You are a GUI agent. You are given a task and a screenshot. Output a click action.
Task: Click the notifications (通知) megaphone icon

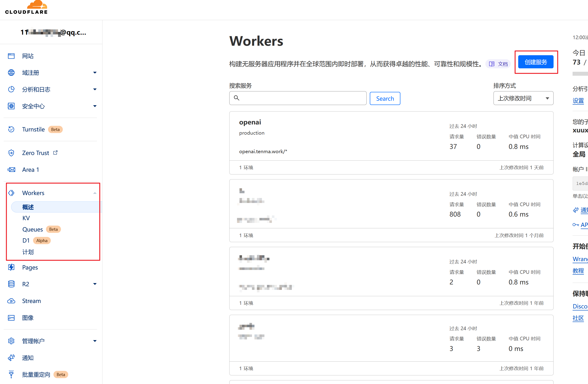11,358
